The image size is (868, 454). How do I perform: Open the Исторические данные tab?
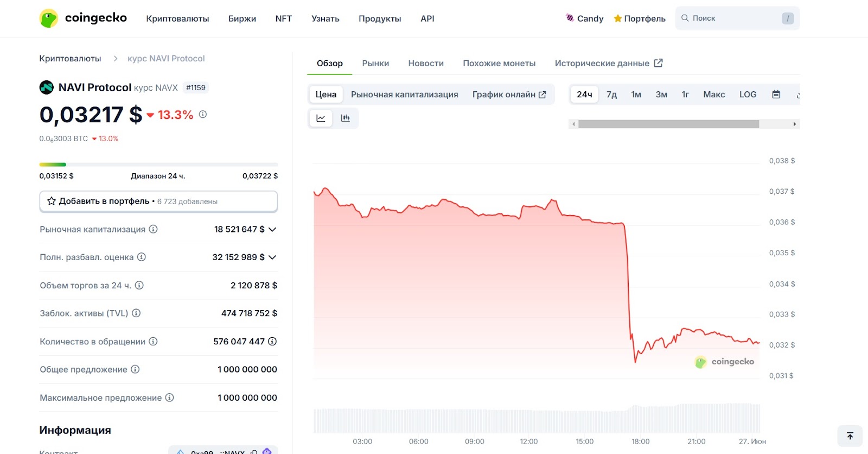[x=608, y=64]
